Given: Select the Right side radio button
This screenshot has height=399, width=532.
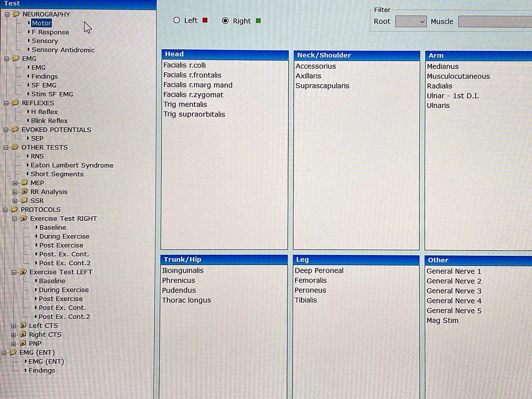Looking at the screenshot, I should (x=225, y=21).
